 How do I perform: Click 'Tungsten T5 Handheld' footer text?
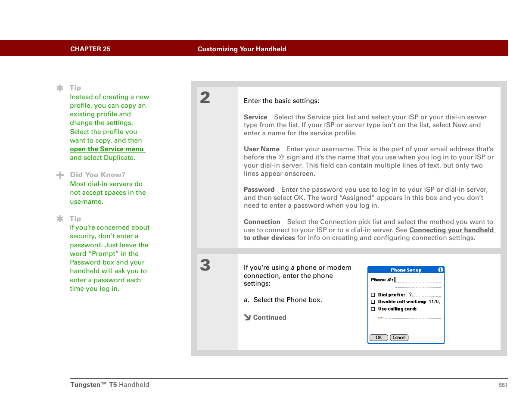coord(110,385)
